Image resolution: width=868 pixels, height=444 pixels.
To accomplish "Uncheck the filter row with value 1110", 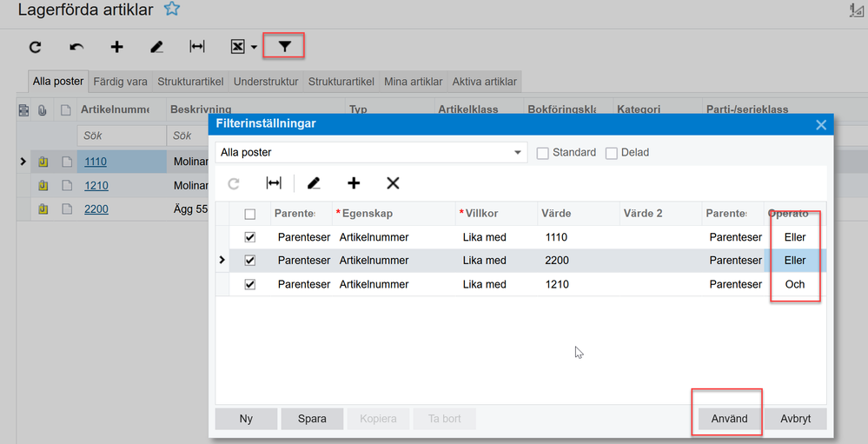I will (250, 237).
